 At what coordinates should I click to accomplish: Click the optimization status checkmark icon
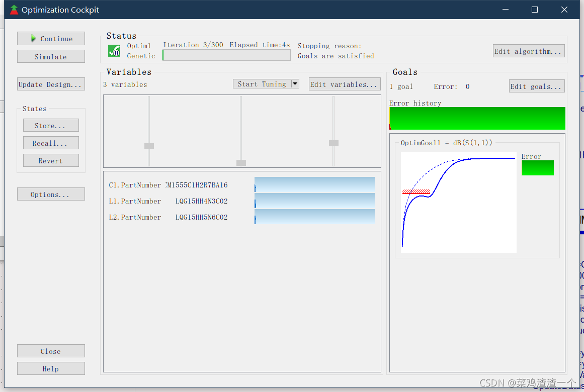click(114, 51)
